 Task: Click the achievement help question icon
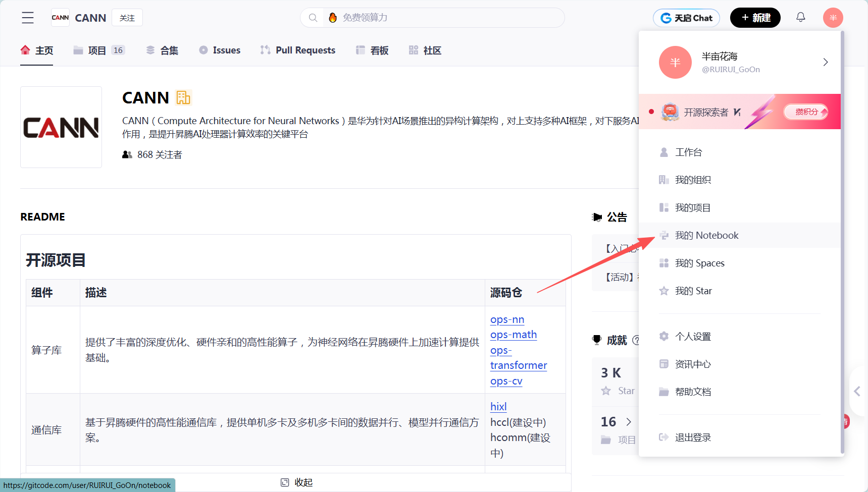(x=636, y=340)
